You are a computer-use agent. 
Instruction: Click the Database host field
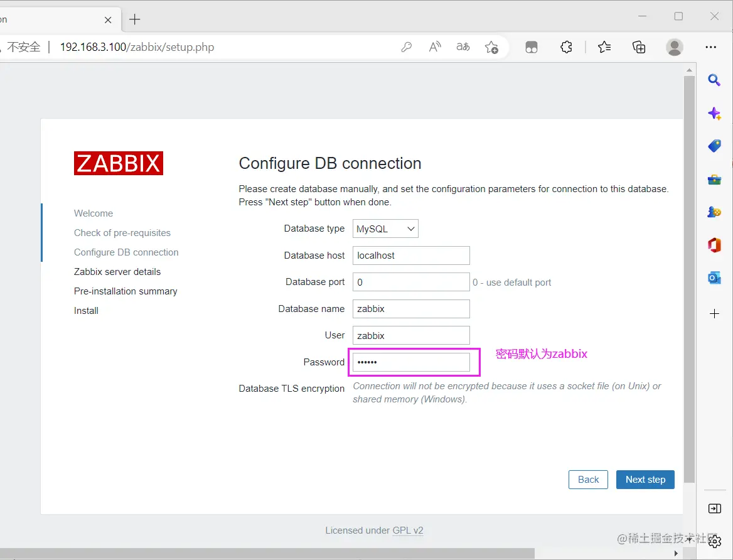pyautogui.click(x=411, y=256)
